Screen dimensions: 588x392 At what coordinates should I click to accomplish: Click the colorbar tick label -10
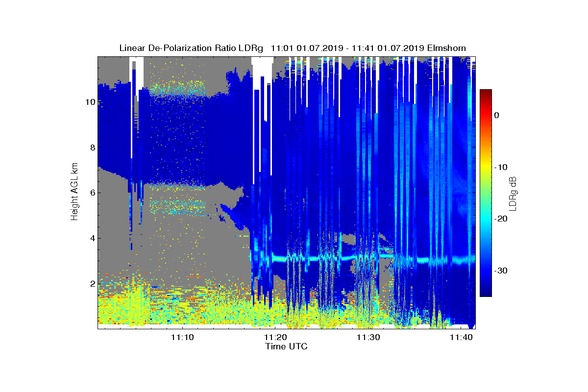pyautogui.click(x=501, y=167)
